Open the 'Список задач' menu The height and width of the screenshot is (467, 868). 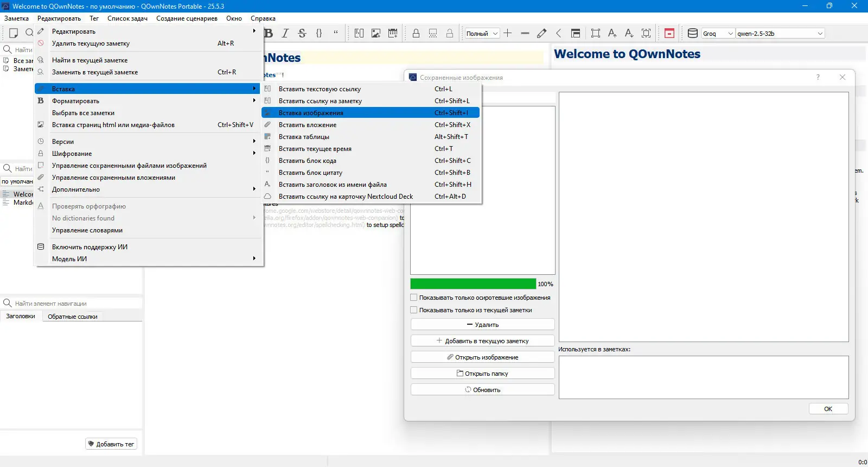(x=127, y=18)
